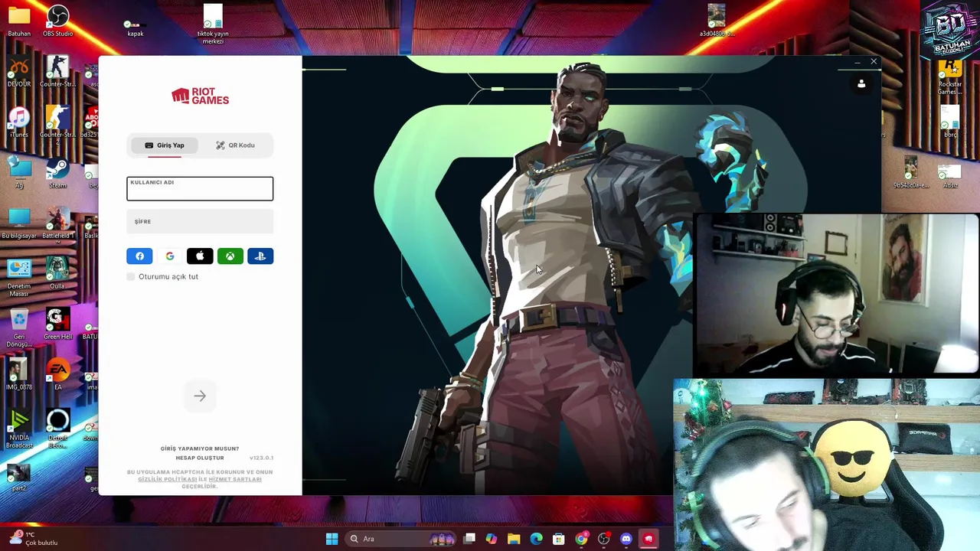
Task: Select the Oulla desktop shortcut
Action: click(58, 274)
